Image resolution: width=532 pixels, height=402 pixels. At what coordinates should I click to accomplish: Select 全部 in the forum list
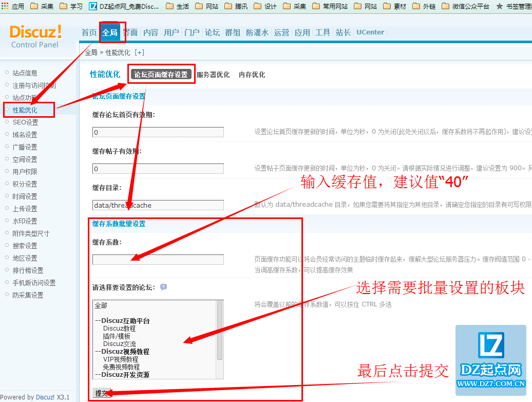coord(101,305)
